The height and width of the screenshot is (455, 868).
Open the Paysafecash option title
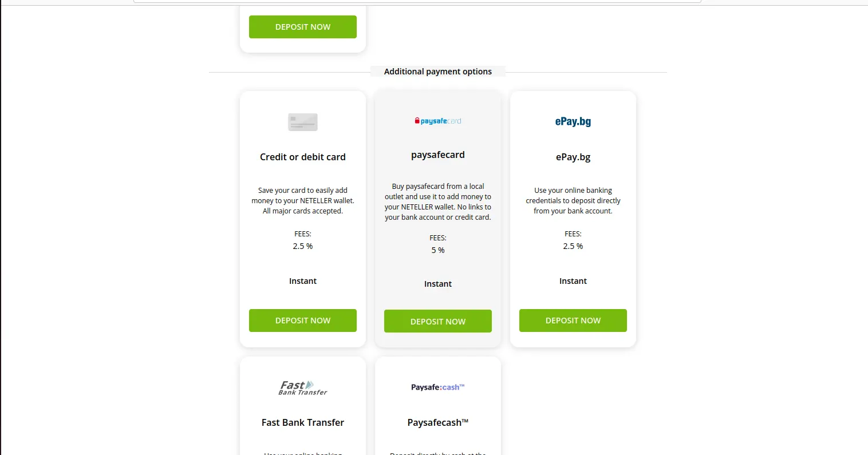tap(438, 422)
